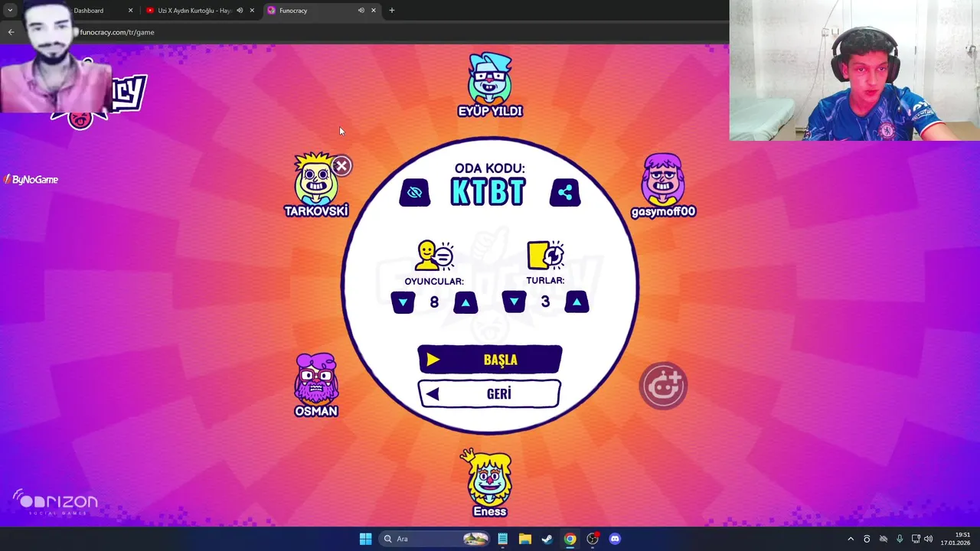Switch to the Uzi X Aydın Kurtoğlu tab
980x551 pixels.
pos(194,11)
